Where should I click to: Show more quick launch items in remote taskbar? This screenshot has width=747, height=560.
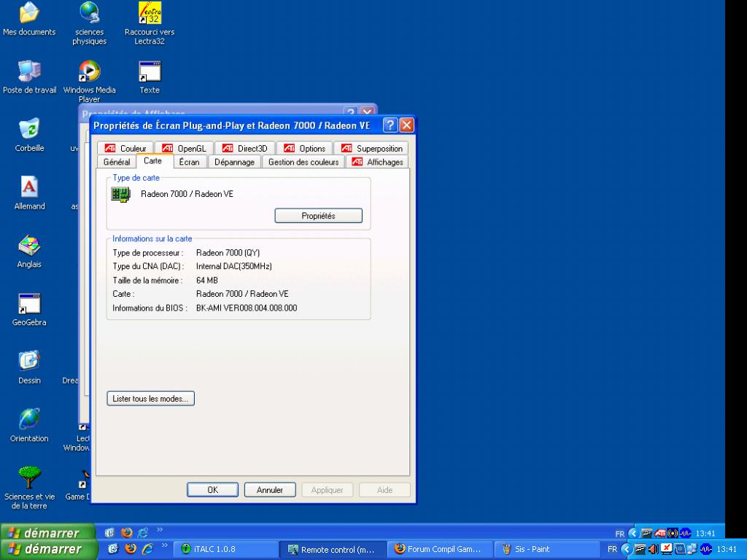point(160,529)
